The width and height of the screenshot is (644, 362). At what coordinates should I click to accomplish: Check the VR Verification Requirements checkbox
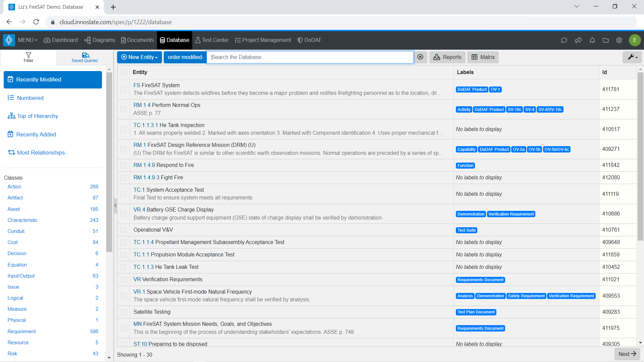tap(123, 280)
